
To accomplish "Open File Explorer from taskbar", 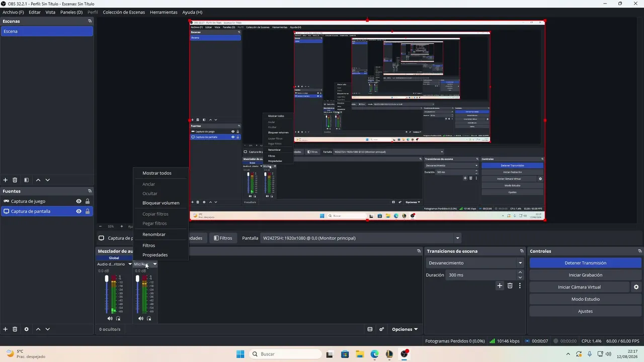I will tap(359, 354).
